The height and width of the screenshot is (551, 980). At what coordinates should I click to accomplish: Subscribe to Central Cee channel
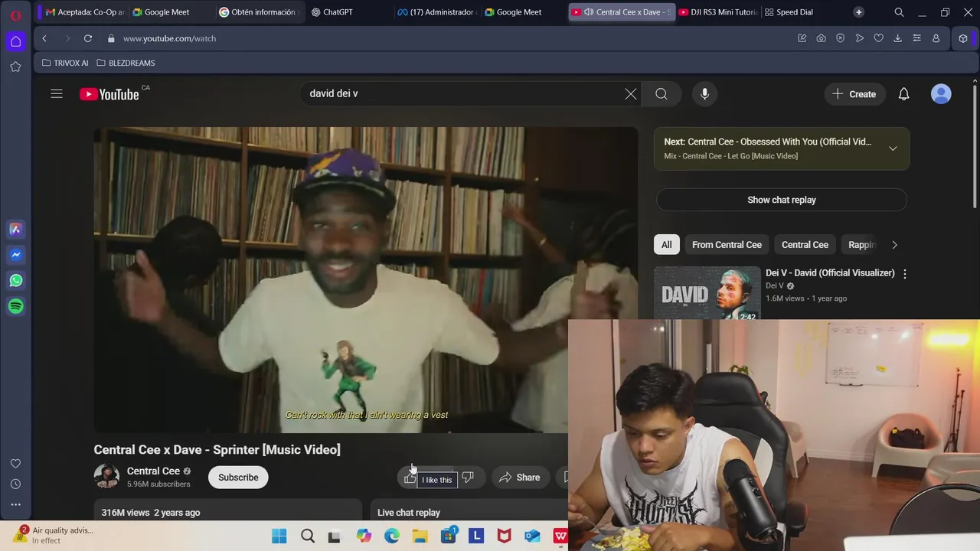click(238, 478)
